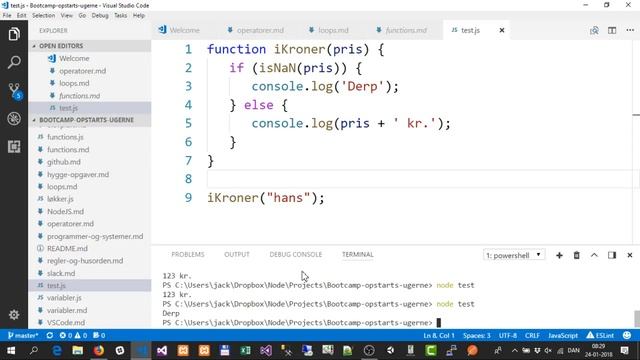
Task: Show errors and warnings count
Action: click(73, 336)
